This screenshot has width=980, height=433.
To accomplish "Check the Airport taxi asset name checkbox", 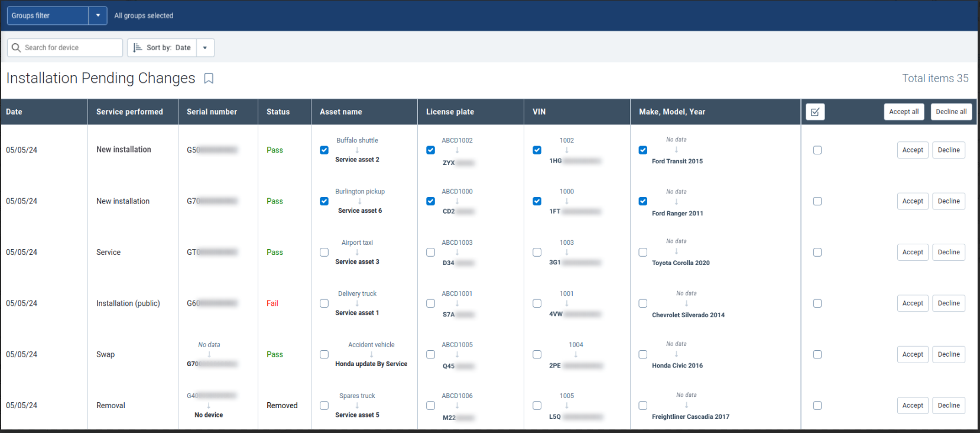I will tap(324, 252).
